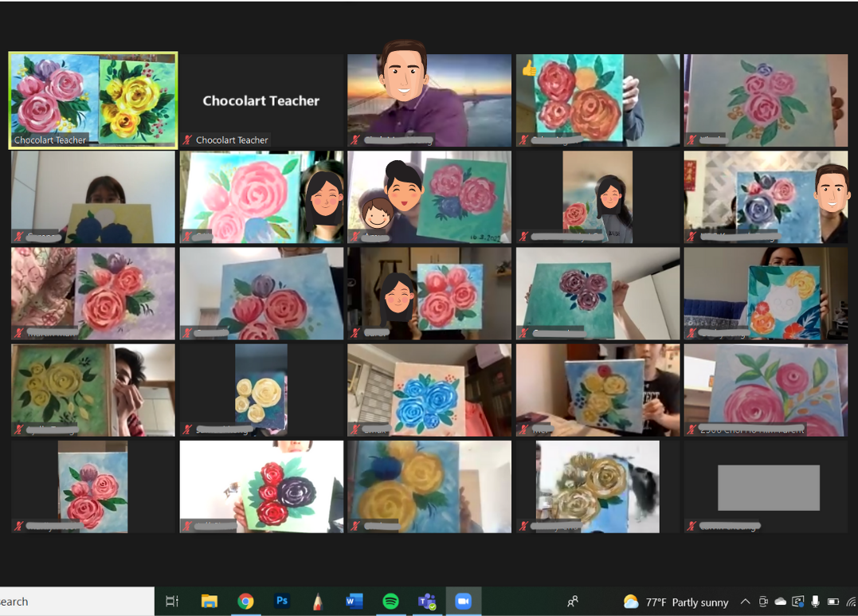858x616 pixels.
Task: Launch Spotify from the taskbar
Action: click(x=390, y=602)
